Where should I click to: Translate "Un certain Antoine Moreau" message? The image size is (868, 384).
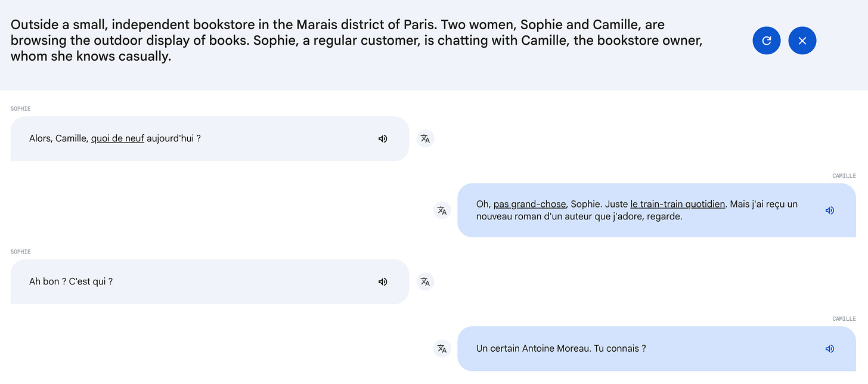[442, 348]
